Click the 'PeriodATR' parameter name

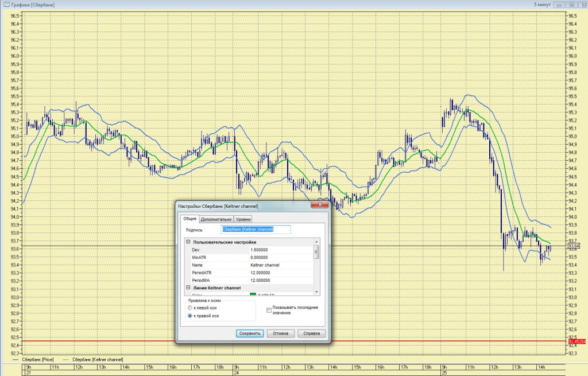(x=202, y=273)
